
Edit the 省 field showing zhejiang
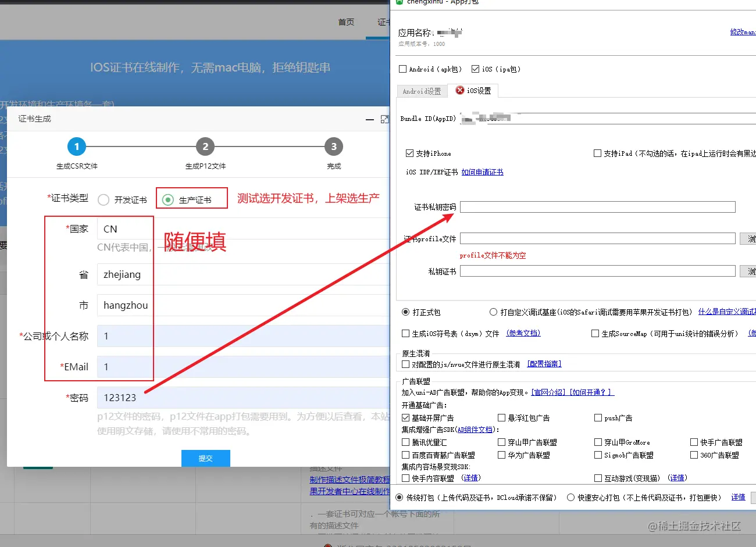click(243, 274)
